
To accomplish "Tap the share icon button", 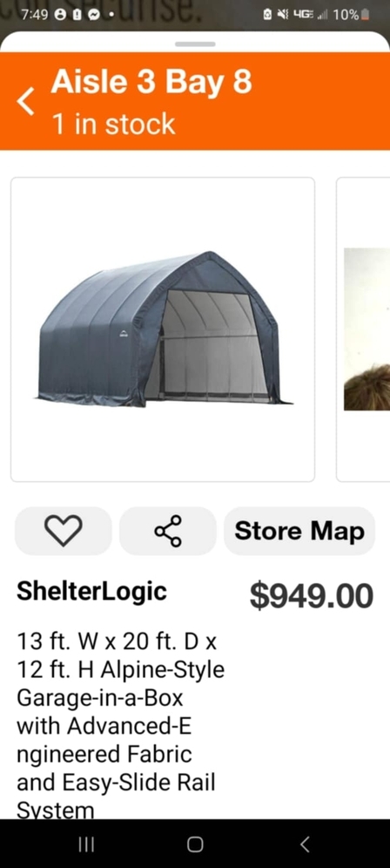I will pos(168,531).
